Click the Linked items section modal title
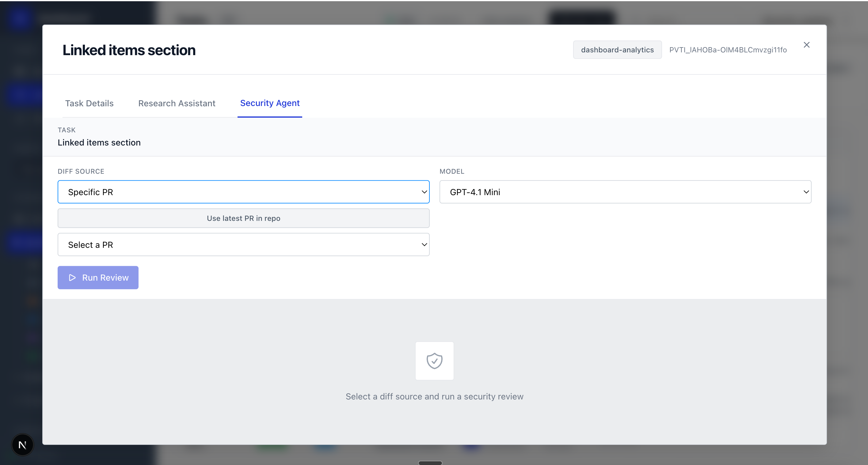Image resolution: width=868 pixels, height=465 pixels. pyautogui.click(x=129, y=50)
